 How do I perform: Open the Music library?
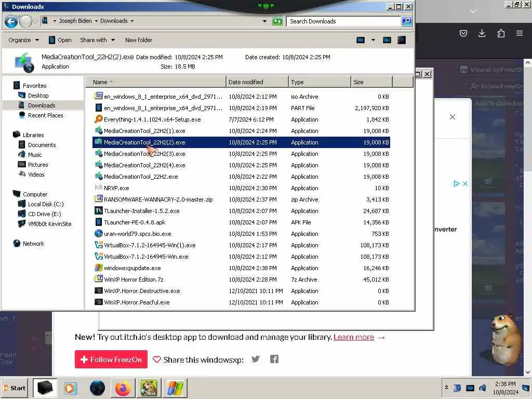click(35, 155)
